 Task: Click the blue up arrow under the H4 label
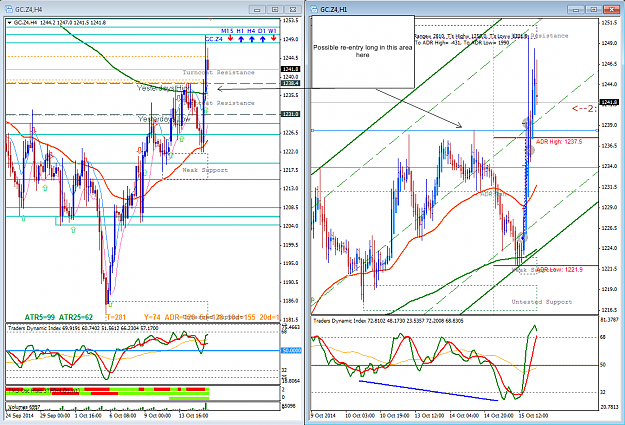pos(252,39)
